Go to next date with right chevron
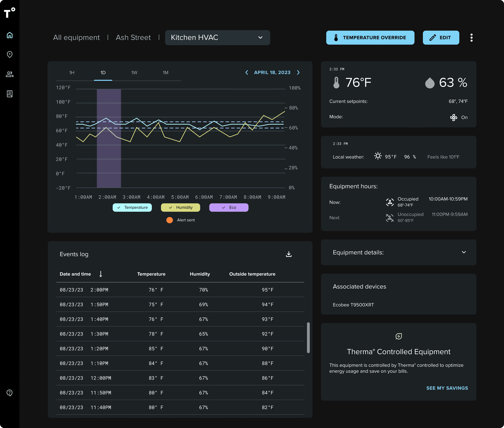The width and height of the screenshot is (504, 428). point(298,73)
